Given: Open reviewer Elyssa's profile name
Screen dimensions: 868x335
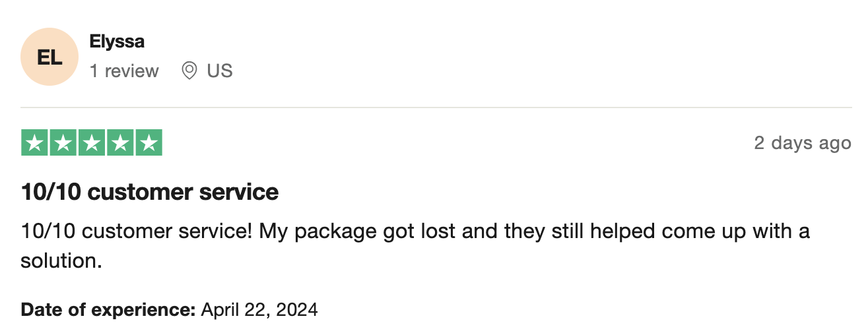Looking at the screenshot, I should [x=117, y=42].
